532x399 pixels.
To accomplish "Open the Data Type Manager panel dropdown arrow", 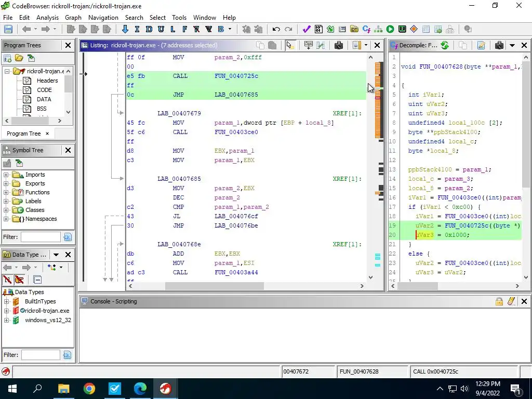I will (56, 255).
